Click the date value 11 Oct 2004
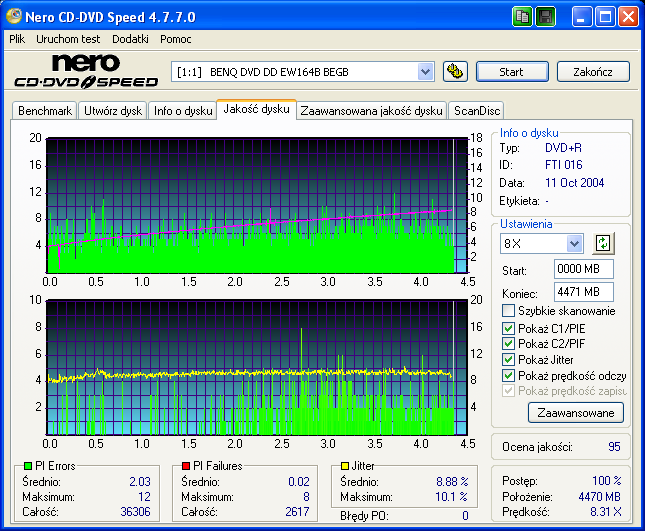 pos(574,183)
